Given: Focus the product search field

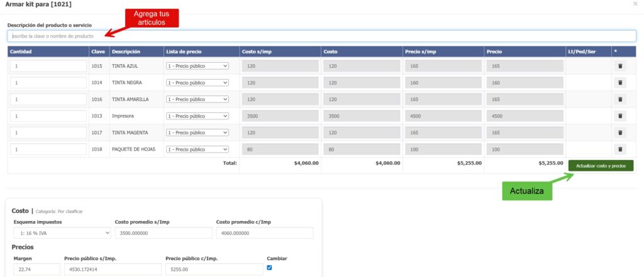Looking at the screenshot, I should tap(322, 36).
